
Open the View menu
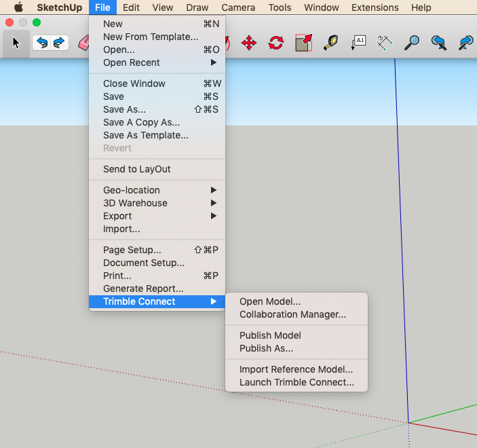click(x=163, y=7)
